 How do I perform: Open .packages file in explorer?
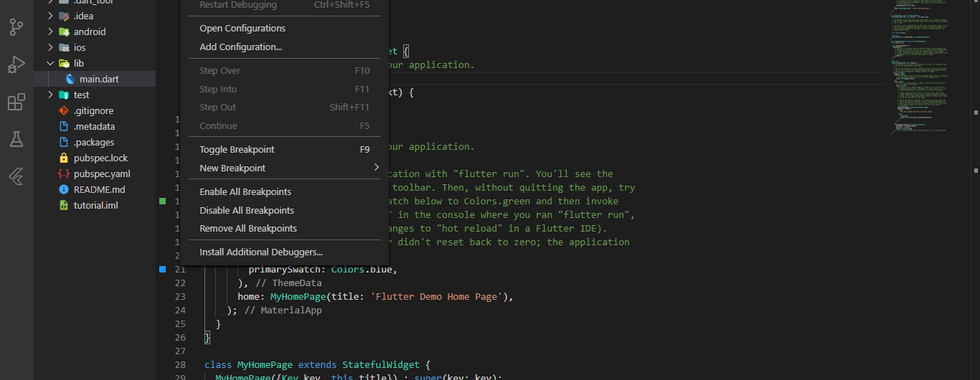(x=95, y=142)
